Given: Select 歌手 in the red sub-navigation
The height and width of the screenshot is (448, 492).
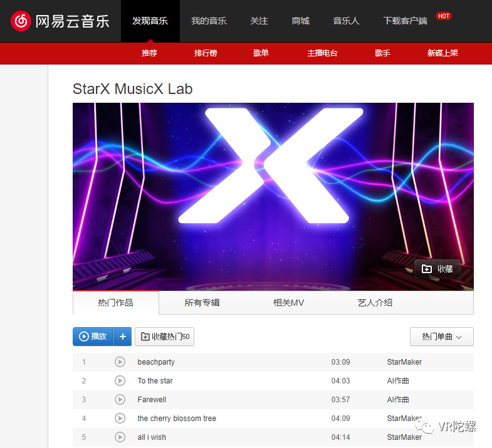Looking at the screenshot, I should click(382, 53).
